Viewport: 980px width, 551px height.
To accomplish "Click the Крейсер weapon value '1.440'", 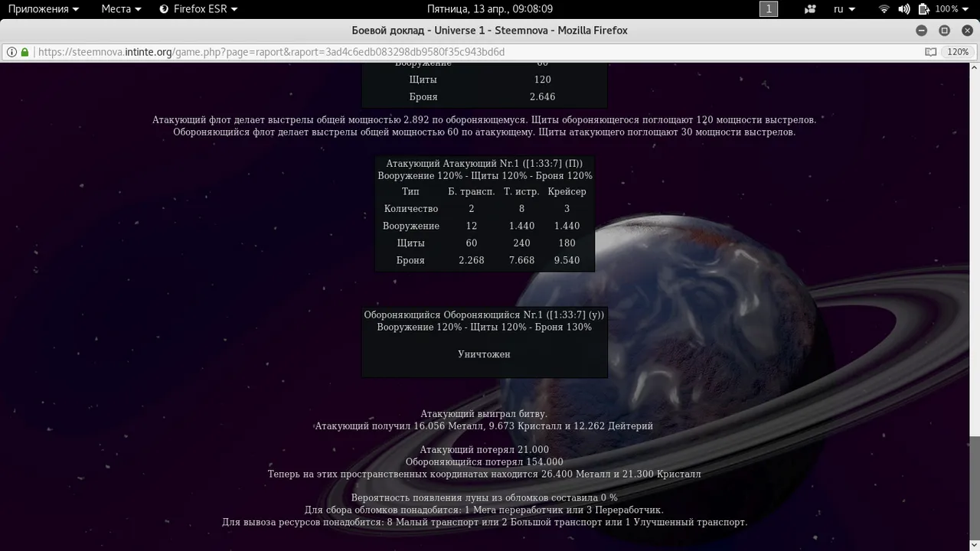I will pos(567,227).
